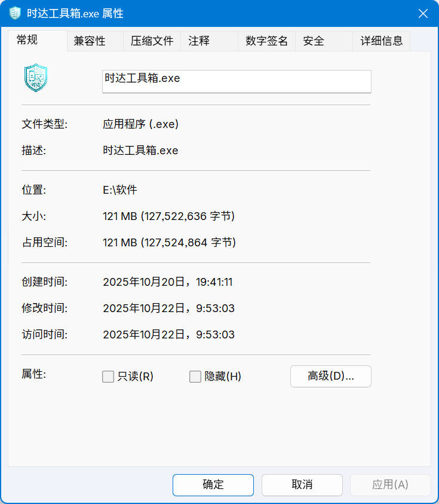439x504 pixels.
Task: Open advanced attributes with 高级(D)...
Action: pos(330,376)
